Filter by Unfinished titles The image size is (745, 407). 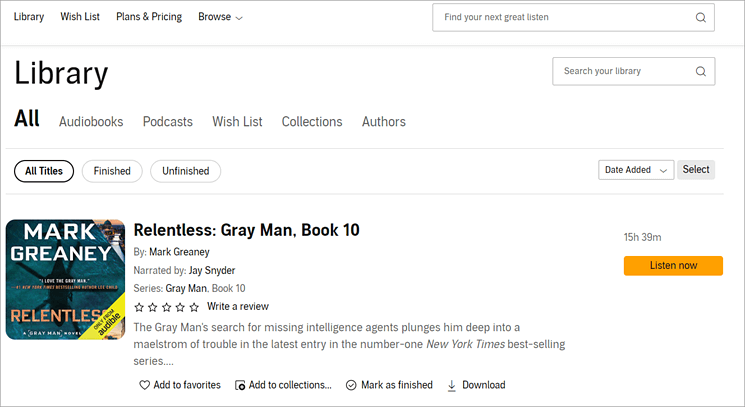point(185,171)
